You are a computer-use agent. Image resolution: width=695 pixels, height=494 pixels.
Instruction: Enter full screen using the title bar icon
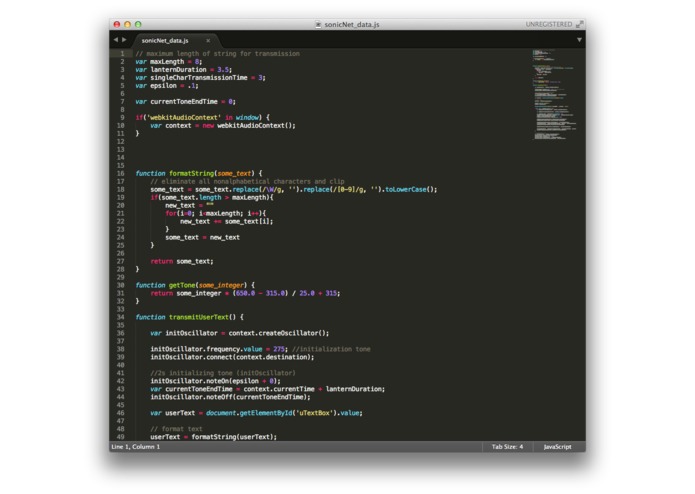tap(579, 24)
